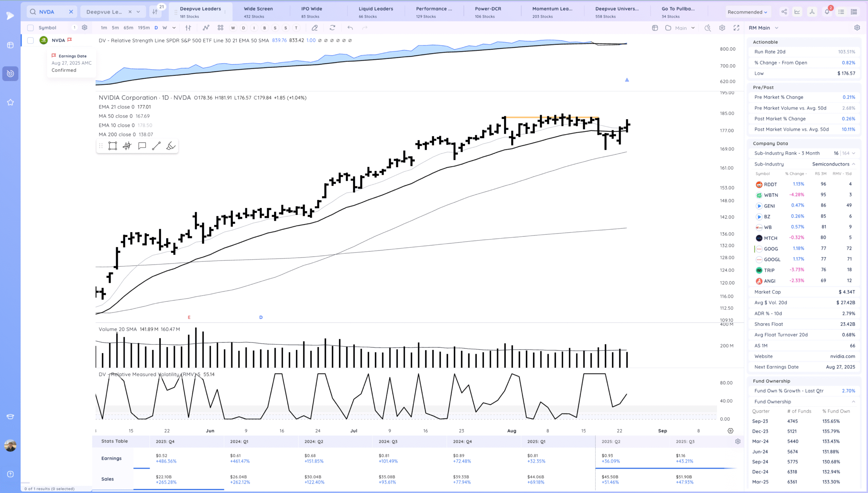Toggle the T circle chart marker button
868x493 pixels.
tap(296, 28)
